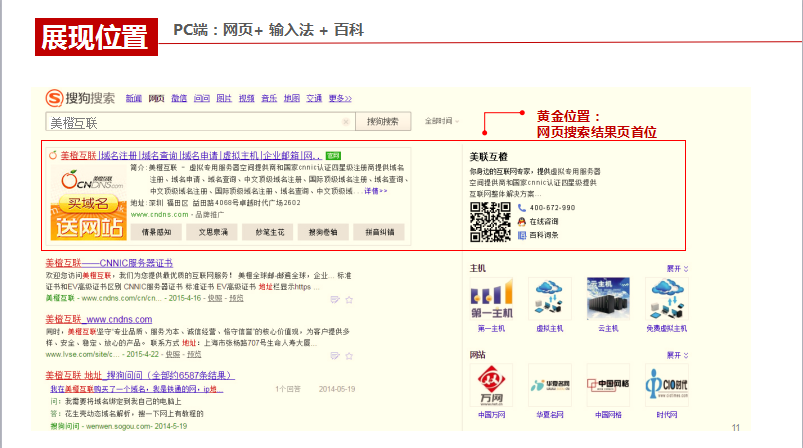Open the 中国万网 text link
The image size is (803, 448).
(492, 415)
